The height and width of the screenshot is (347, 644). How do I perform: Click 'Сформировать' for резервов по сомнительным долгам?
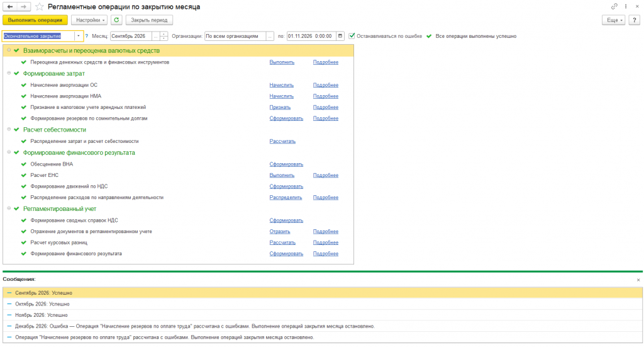[286, 118]
